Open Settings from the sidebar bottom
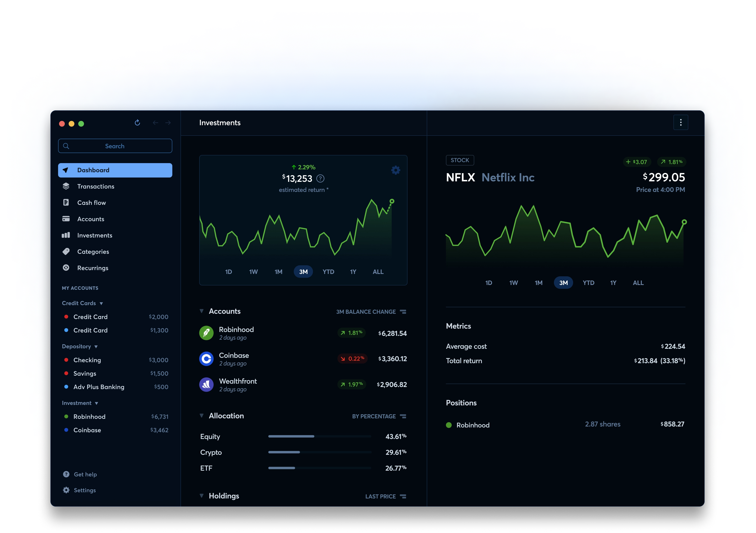Viewport: 756px width, 533px height. tap(79, 490)
